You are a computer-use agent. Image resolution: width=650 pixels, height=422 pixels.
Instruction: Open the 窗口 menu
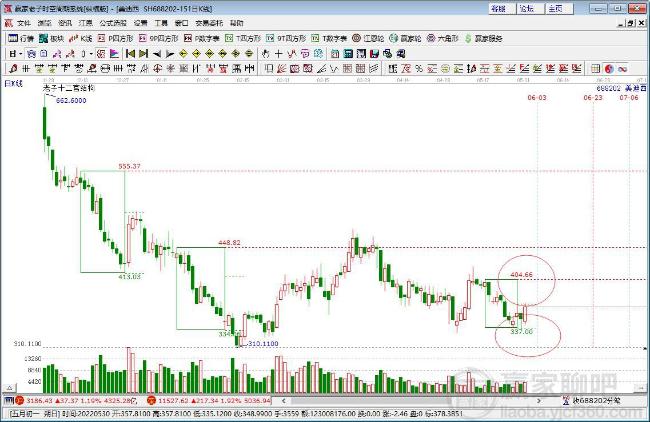[182, 23]
